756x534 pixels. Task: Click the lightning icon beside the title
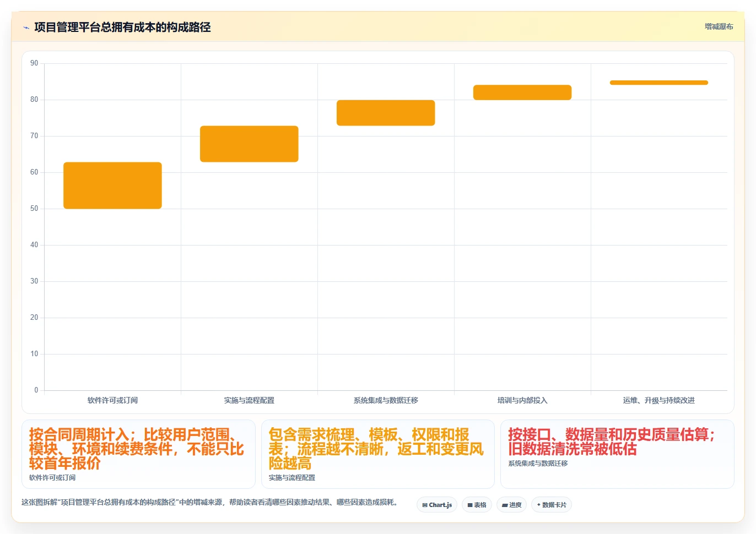coord(26,28)
